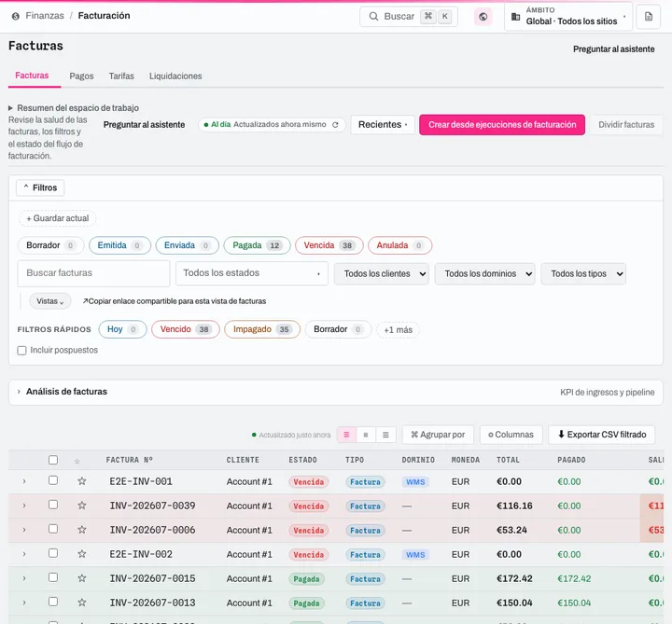Click the Dividir facturas button
The height and width of the screenshot is (624, 672).
tap(626, 125)
